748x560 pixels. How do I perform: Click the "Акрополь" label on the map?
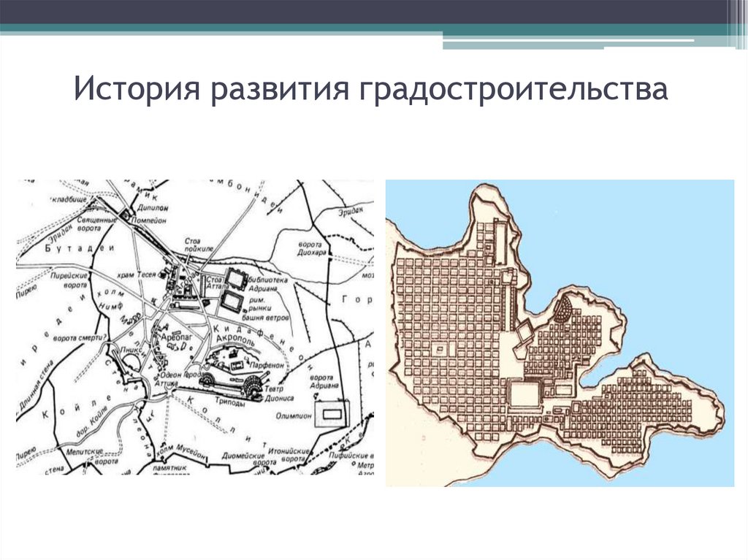tap(236, 338)
